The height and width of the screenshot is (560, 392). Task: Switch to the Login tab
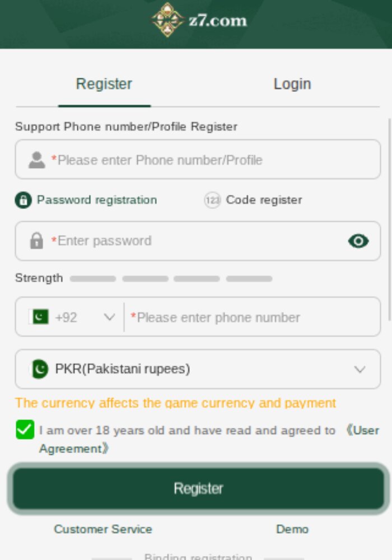(292, 85)
